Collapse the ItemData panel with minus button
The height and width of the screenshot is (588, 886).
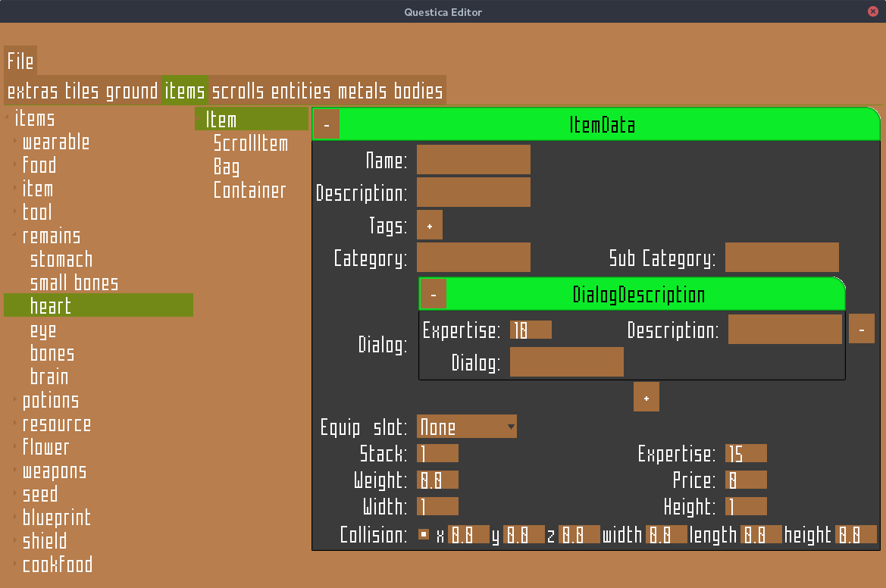(x=326, y=125)
